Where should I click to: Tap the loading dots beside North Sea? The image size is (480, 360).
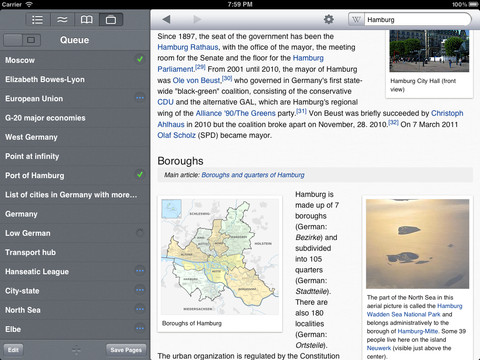coord(140,309)
